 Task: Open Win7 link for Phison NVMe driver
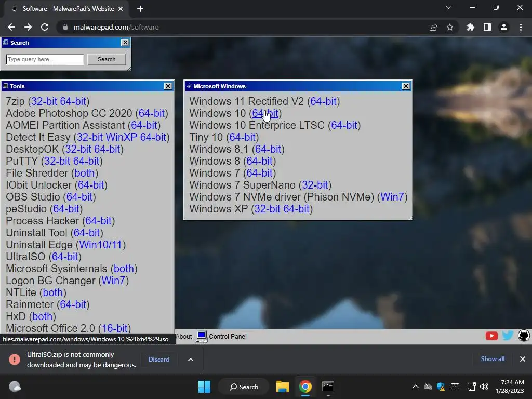(x=392, y=197)
